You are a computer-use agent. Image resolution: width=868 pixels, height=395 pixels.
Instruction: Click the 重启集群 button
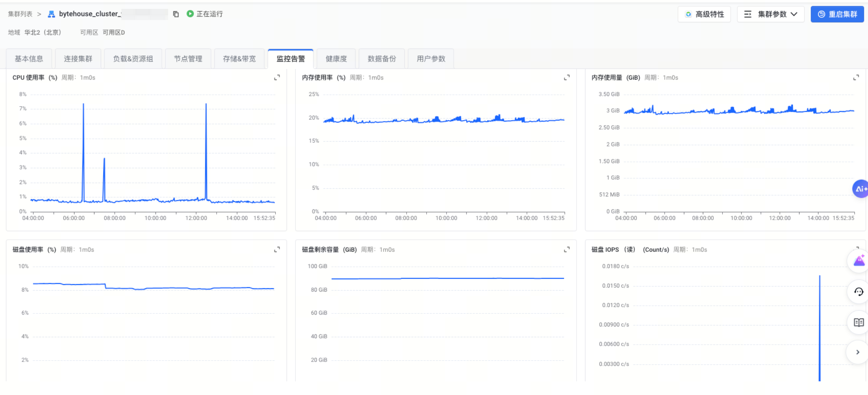(x=837, y=14)
